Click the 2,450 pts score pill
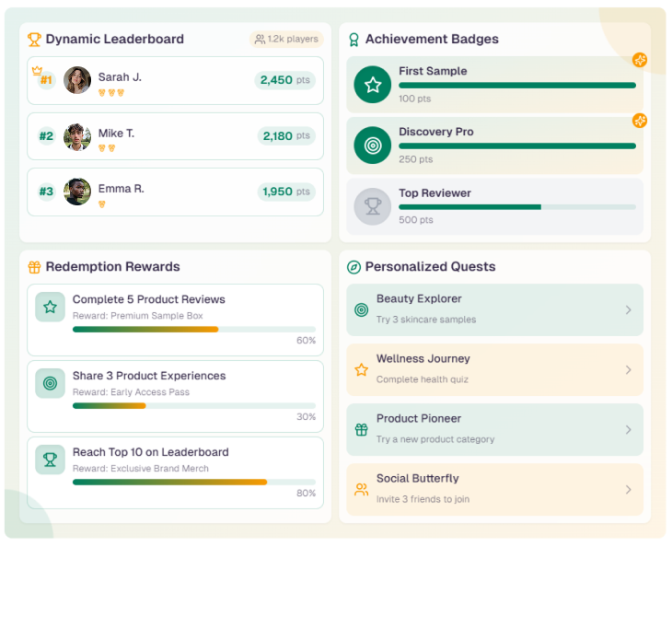 tap(285, 80)
